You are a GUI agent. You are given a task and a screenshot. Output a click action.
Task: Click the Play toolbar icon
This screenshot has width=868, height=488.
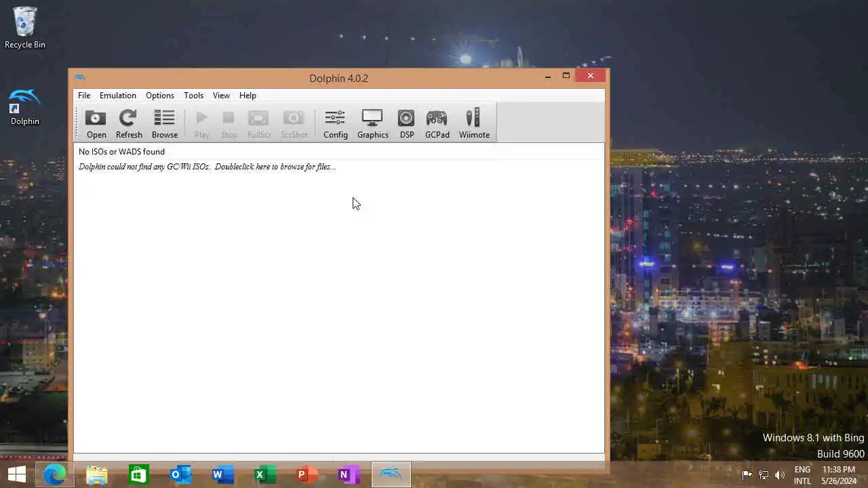(x=201, y=124)
